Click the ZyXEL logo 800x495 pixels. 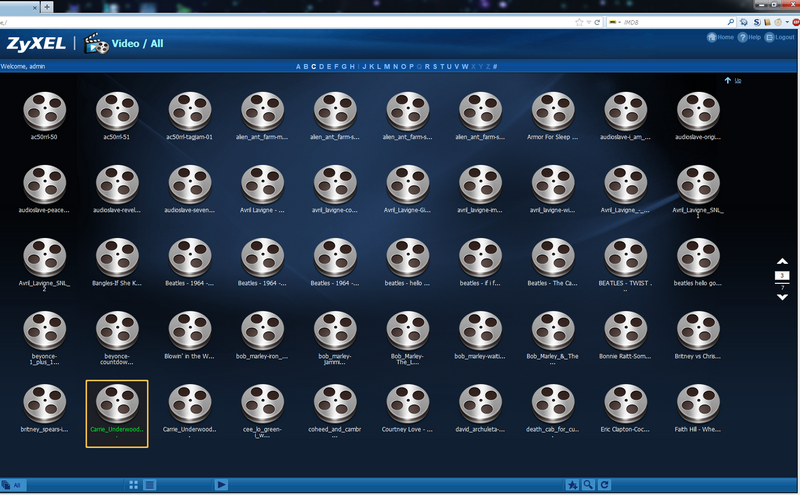36,44
